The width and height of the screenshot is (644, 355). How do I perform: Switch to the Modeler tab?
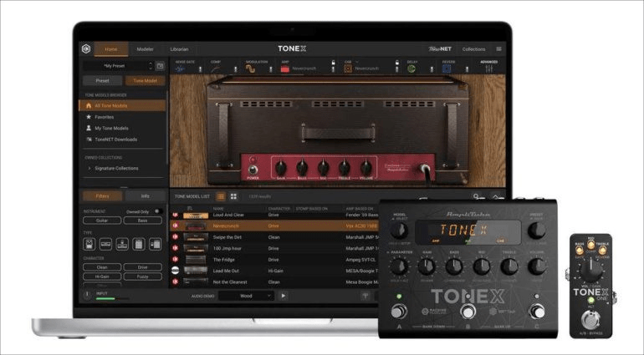coord(145,49)
